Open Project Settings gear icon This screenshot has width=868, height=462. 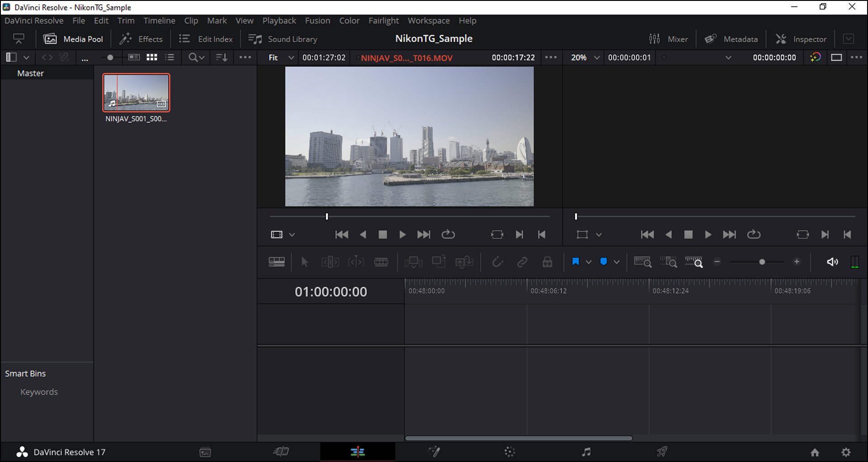(846, 452)
